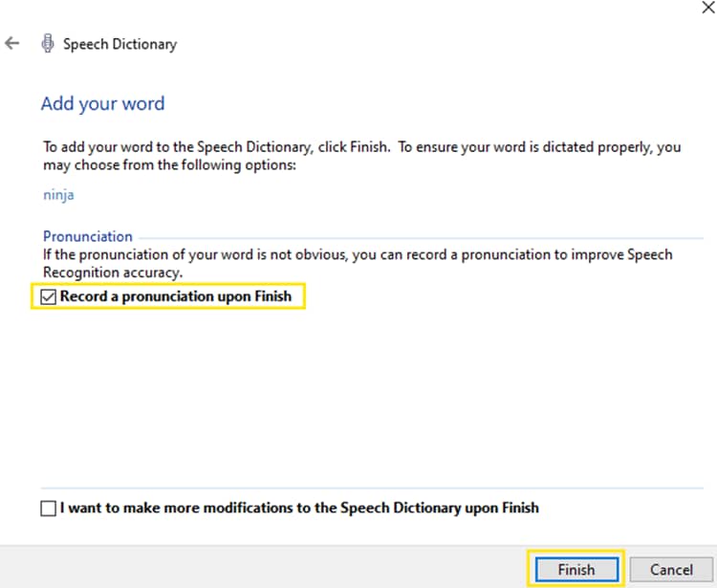Click the Cancel button
This screenshot has width=717, height=588.
coord(671,569)
